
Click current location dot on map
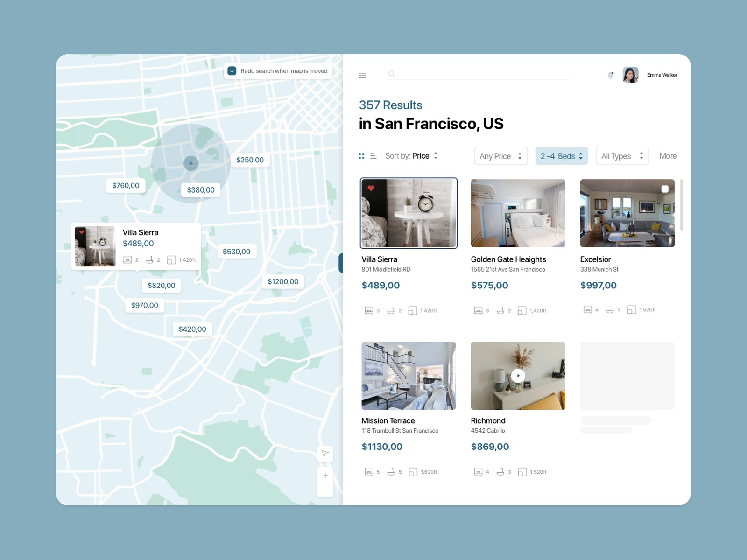191,163
